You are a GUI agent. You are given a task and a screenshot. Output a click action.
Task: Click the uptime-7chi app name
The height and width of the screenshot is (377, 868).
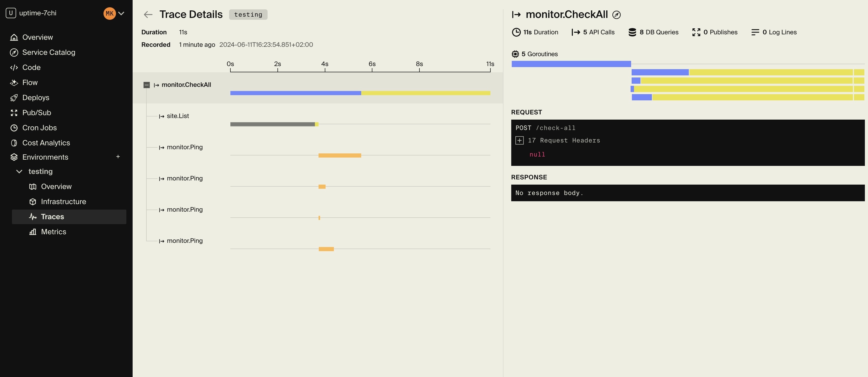click(37, 13)
